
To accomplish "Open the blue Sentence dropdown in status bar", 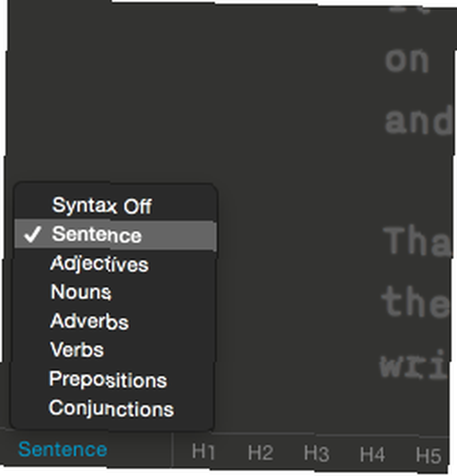I will coord(63,449).
